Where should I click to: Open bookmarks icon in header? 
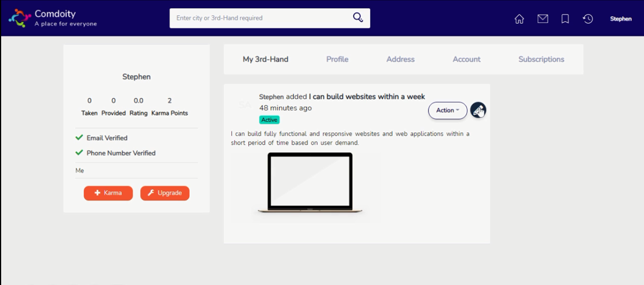tap(565, 19)
